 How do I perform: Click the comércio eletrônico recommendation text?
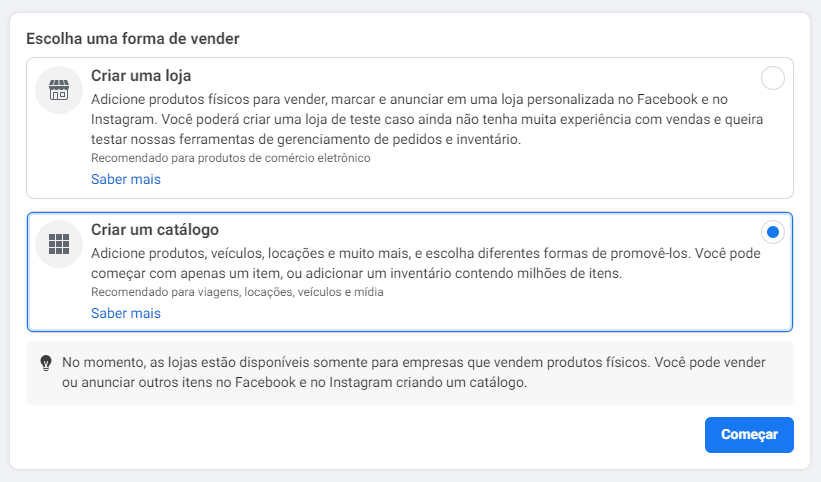click(x=230, y=158)
